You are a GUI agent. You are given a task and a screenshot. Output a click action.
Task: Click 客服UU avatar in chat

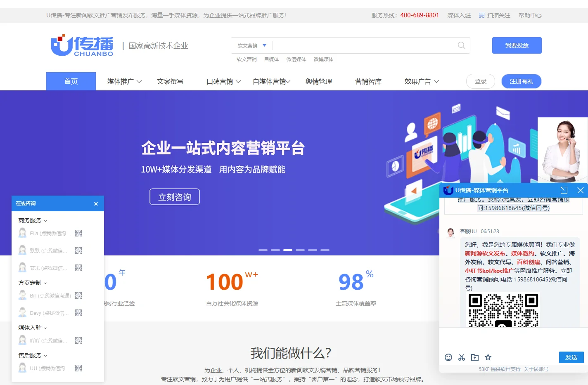pyautogui.click(x=450, y=233)
